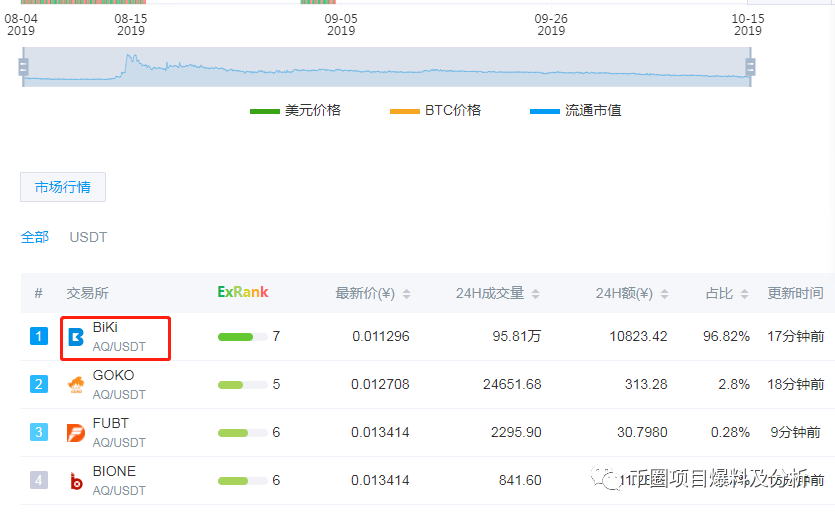Open the FUBT exchange link
Screen dimensions: 835x514
tap(111, 423)
